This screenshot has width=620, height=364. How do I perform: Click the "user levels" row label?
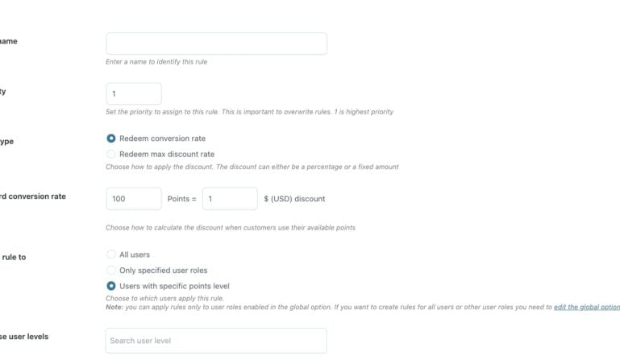[x=26, y=336]
